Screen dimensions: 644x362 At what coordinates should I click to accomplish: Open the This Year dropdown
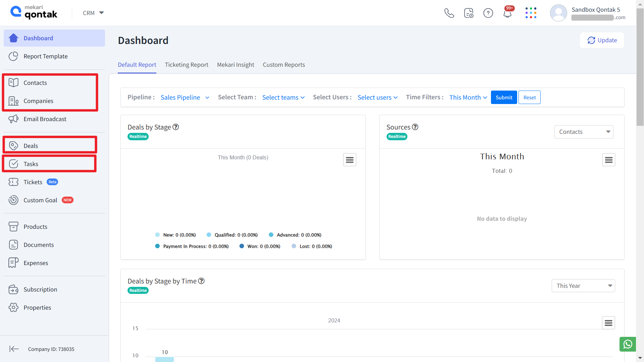pos(583,286)
